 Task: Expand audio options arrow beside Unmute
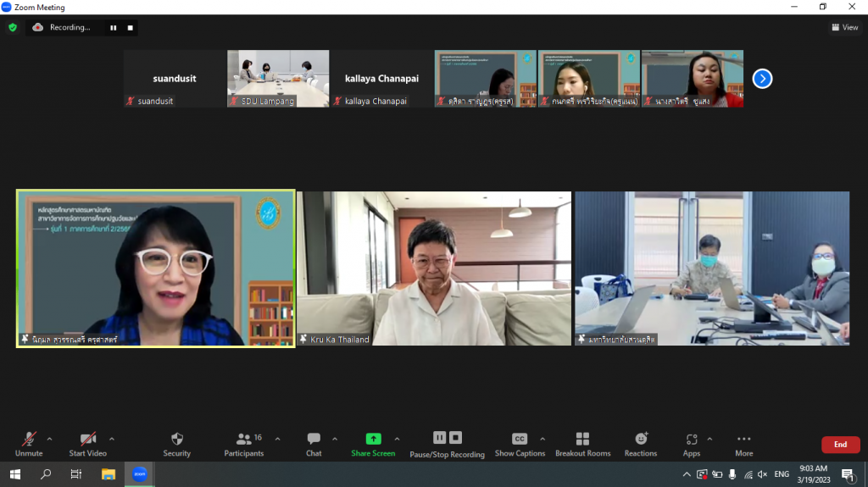coord(49,439)
